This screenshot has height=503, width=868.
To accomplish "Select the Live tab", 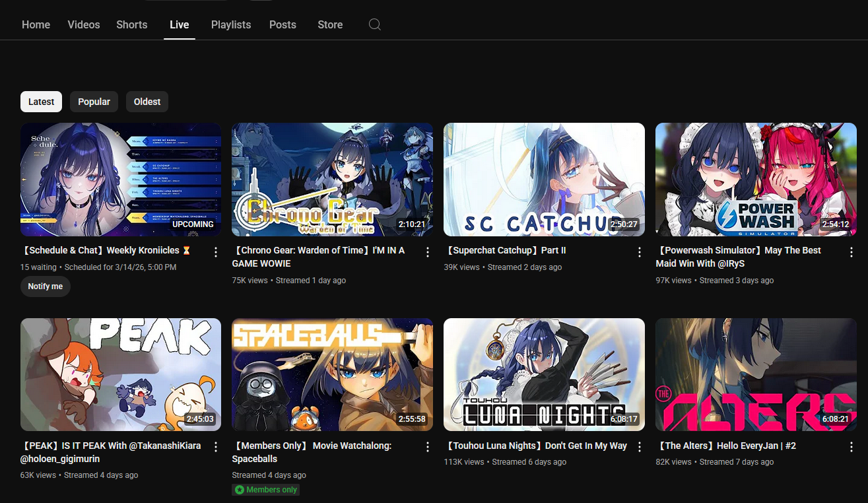I will click(180, 24).
